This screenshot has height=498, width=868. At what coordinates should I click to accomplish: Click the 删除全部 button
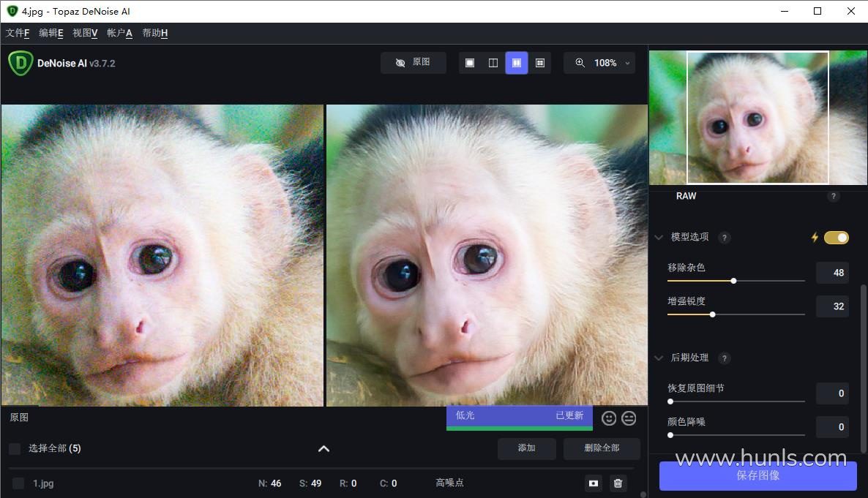[x=602, y=448]
